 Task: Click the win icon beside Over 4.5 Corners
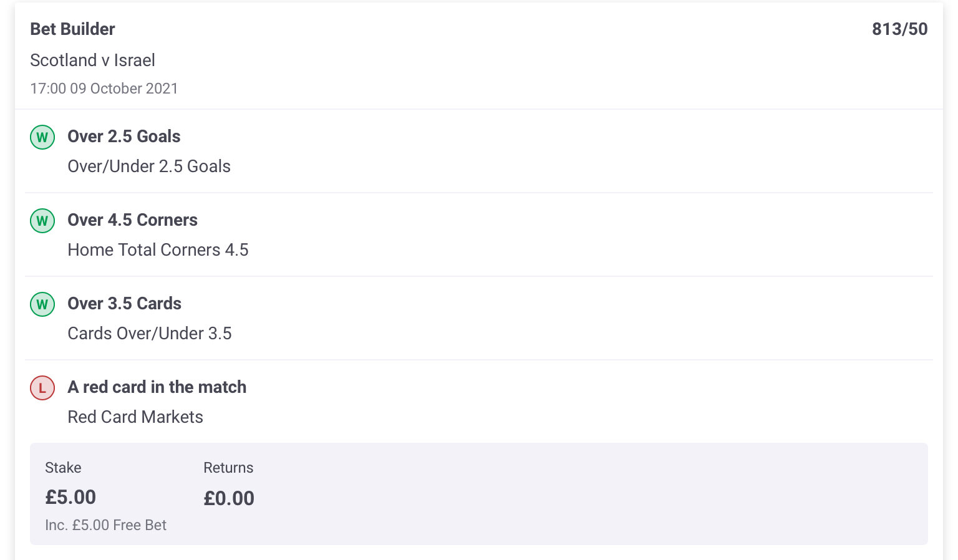pyautogui.click(x=42, y=221)
